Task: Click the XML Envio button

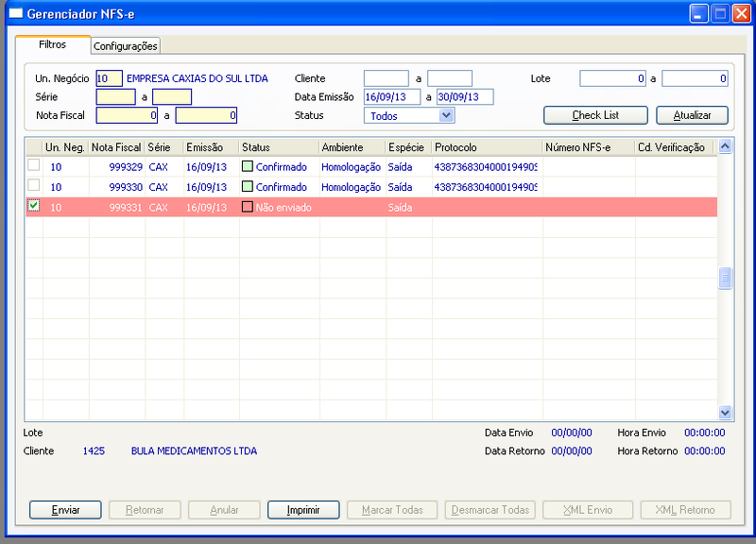Action: pyautogui.click(x=588, y=510)
